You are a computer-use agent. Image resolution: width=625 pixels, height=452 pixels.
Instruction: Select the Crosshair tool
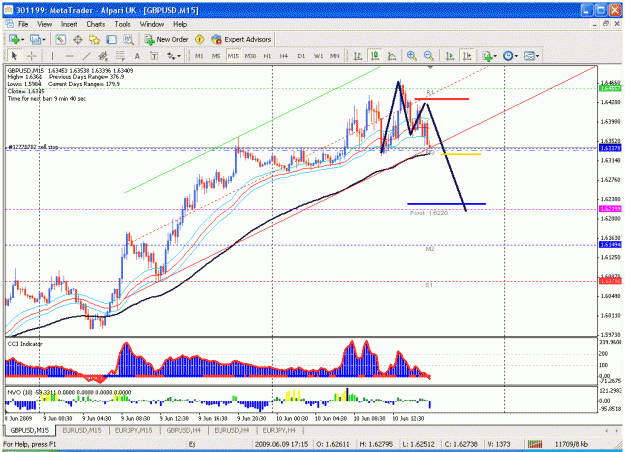point(31,56)
